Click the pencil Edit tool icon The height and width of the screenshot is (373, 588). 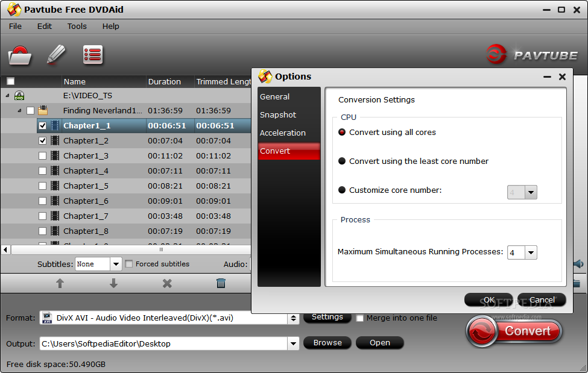point(56,55)
